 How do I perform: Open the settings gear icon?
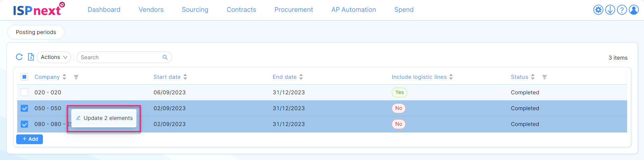(x=598, y=10)
